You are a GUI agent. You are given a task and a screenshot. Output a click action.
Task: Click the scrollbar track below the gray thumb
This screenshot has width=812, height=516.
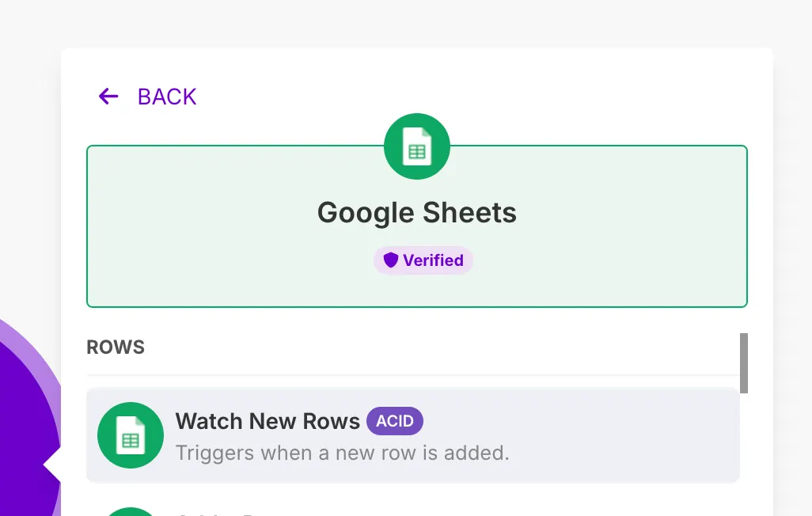pos(744,459)
